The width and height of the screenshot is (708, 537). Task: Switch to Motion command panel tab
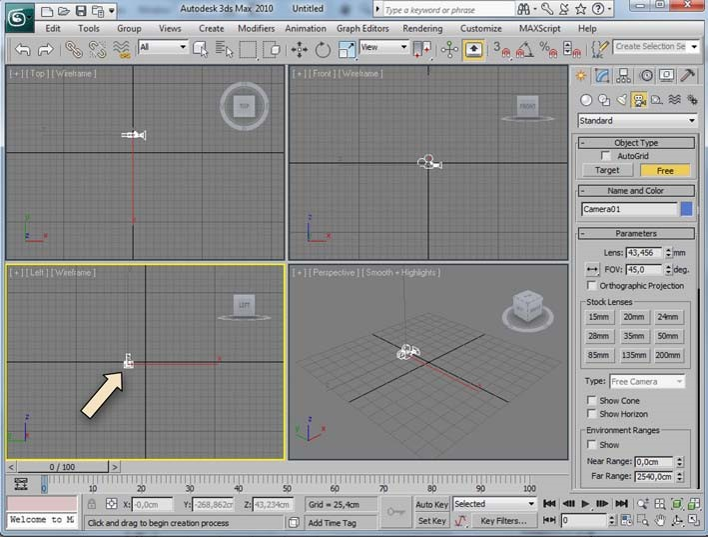pos(646,75)
